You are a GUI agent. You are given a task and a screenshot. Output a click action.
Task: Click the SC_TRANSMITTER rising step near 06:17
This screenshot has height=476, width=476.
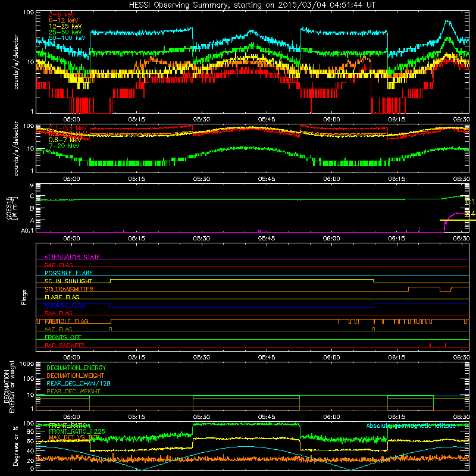click(x=409, y=289)
